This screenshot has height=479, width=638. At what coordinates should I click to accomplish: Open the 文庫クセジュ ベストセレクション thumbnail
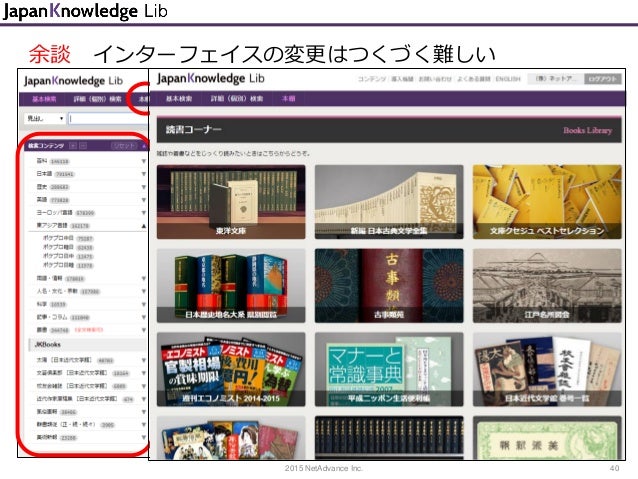(547, 202)
